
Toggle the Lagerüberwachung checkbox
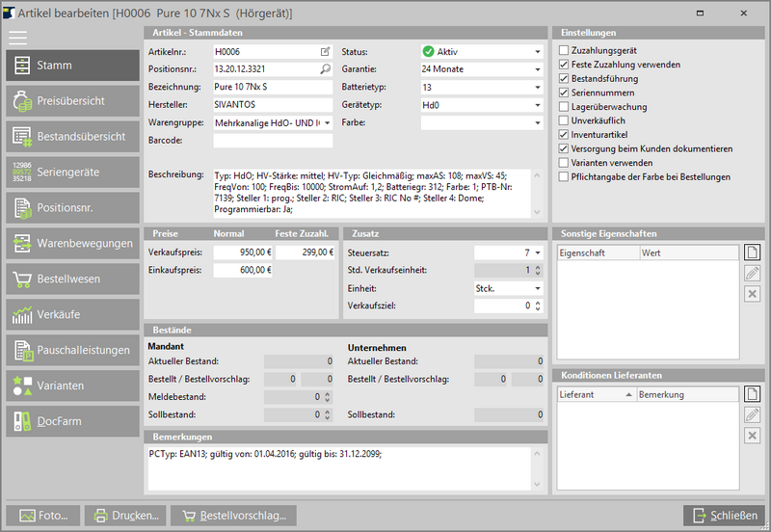(x=564, y=107)
